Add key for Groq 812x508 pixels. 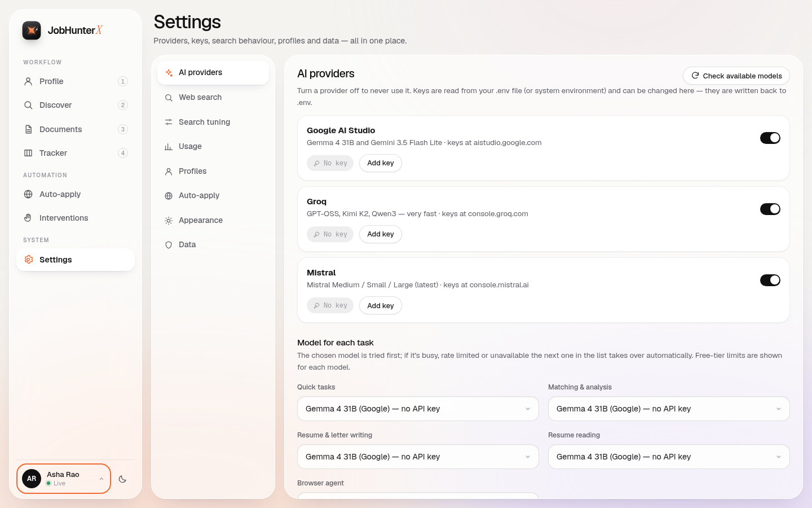pos(381,234)
